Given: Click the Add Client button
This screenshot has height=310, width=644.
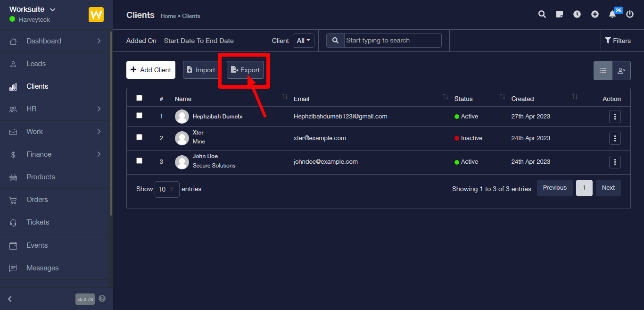Looking at the screenshot, I should [x=151, y=70].
